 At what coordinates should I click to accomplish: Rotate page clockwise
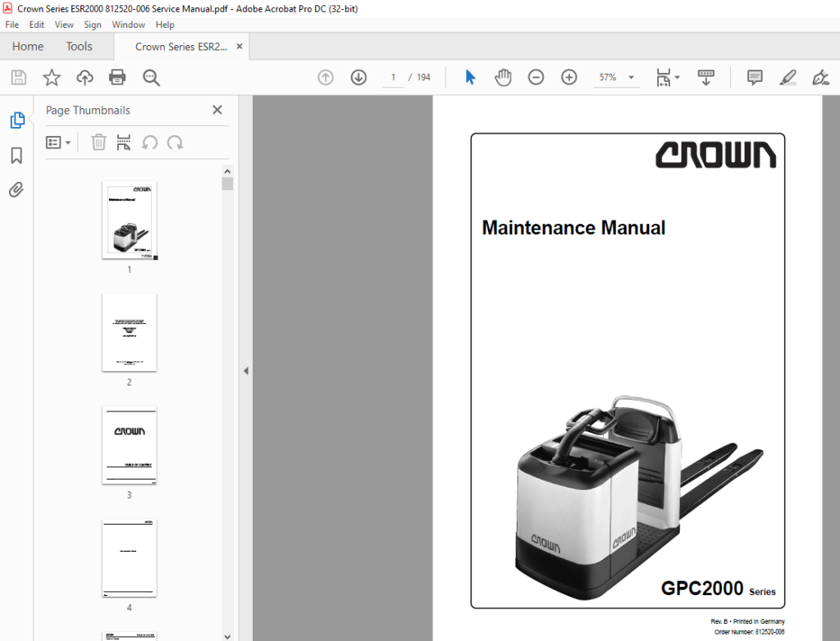tap(176, 143)
